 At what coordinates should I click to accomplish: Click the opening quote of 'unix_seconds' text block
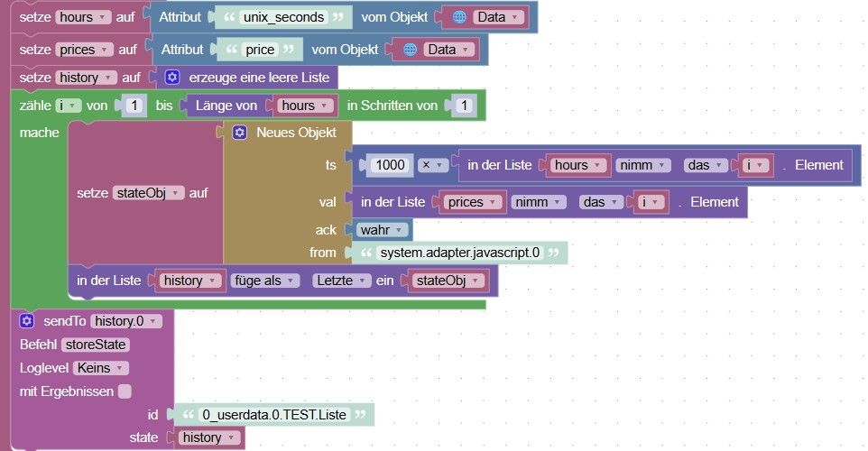(x=229, y=17)
